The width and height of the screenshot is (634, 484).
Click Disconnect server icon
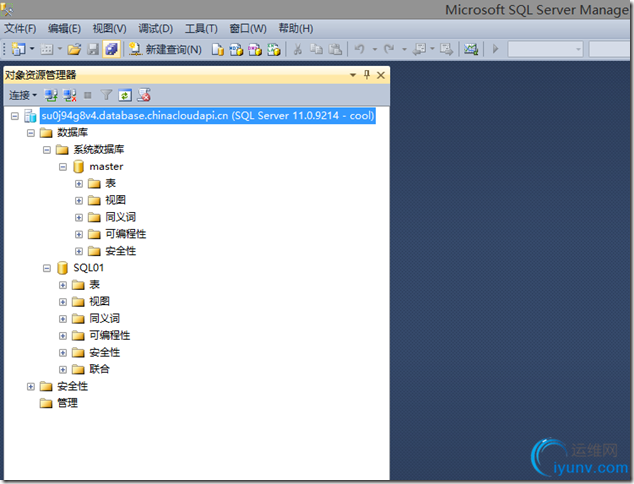(x=70, y=95)
